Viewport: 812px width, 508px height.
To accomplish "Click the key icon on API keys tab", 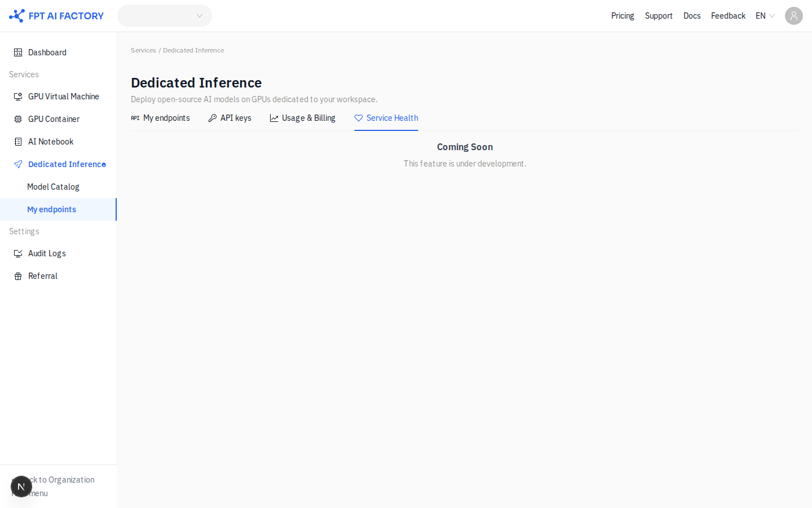I will point(213,118).
